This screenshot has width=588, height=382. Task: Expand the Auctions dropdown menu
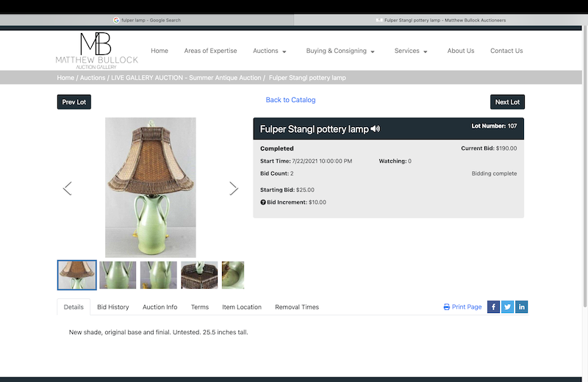pos(270,51)
